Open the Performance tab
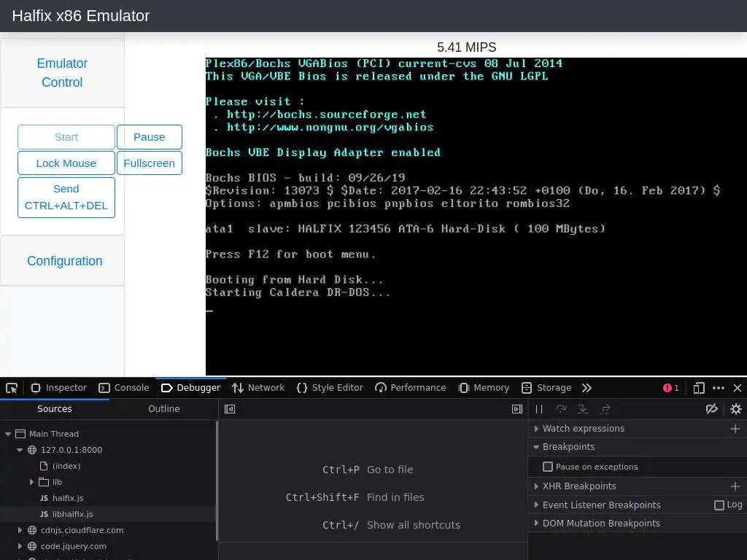This screenshot has height=560, width=747. pyautogui.click(x=411, y=388)
